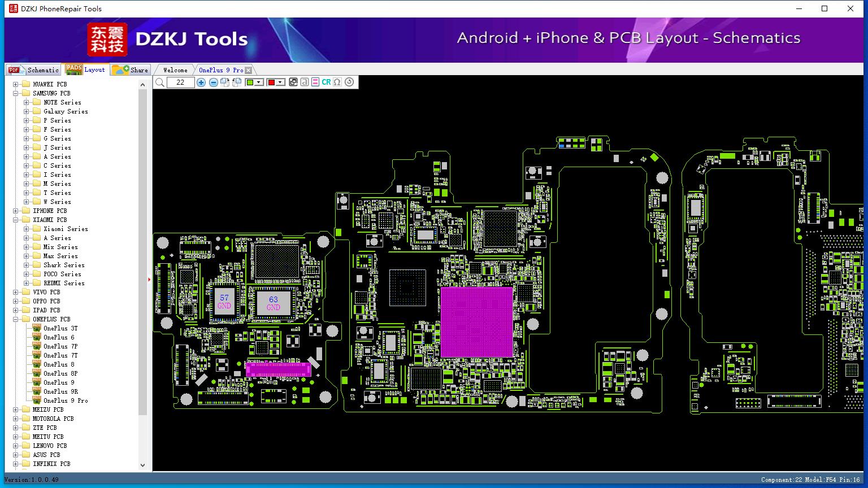The width and height of the screenshot is (868, 488).
Task: Switch to the Layout tab
Action: pos(85,69)
